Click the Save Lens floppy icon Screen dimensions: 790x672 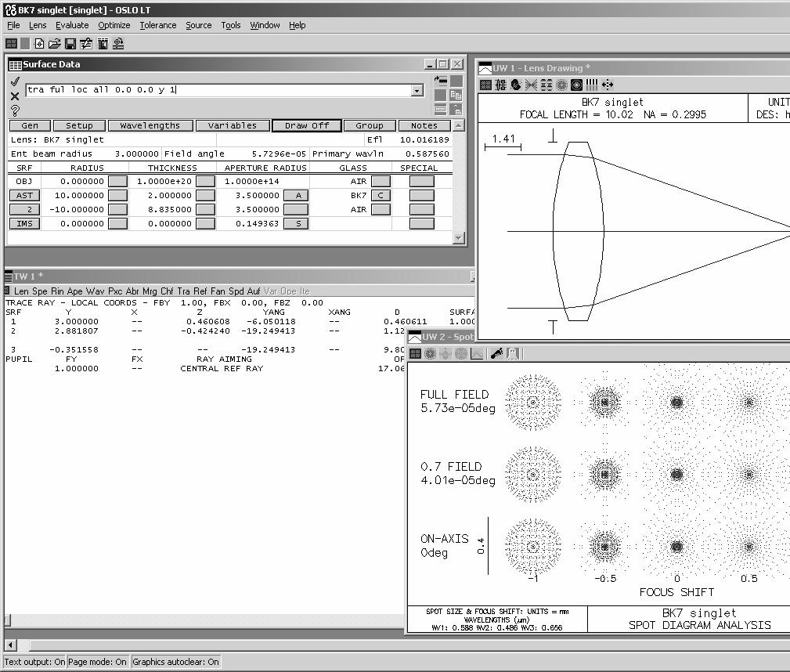[70, 44]
